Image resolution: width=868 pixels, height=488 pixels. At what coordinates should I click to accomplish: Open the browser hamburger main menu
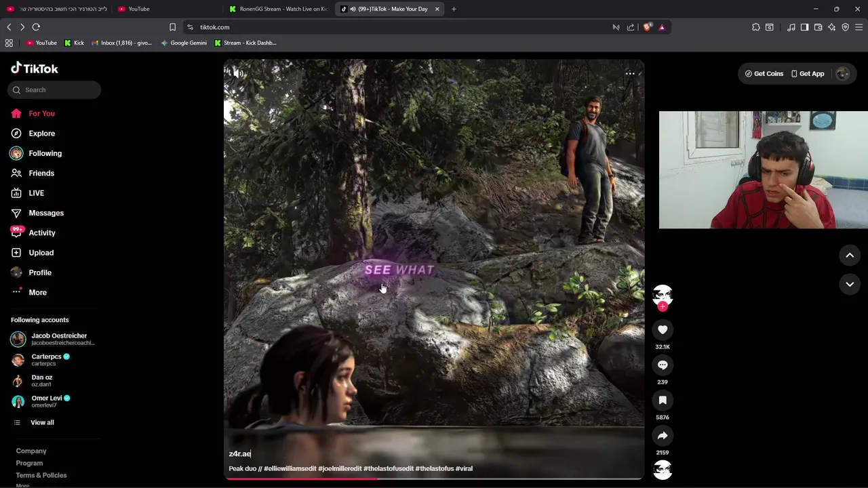coord(859,27)
